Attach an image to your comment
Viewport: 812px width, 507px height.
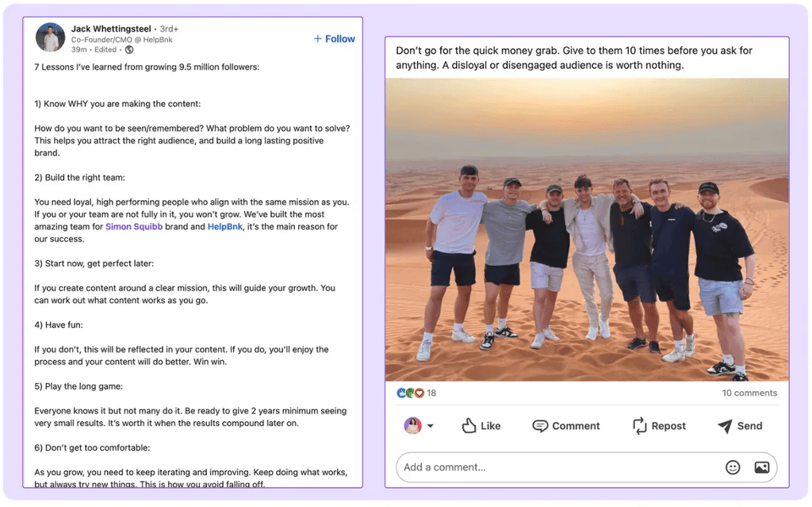[761, 467]
